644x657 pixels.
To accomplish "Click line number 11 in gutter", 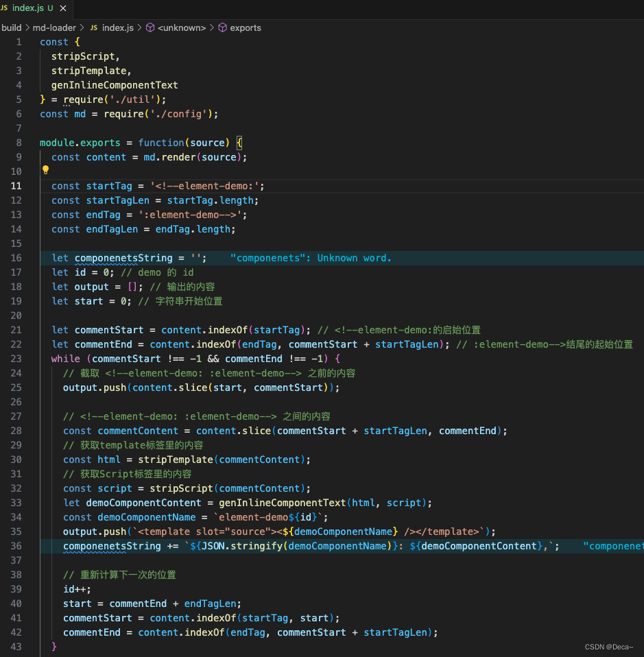I will click(16, 186).
